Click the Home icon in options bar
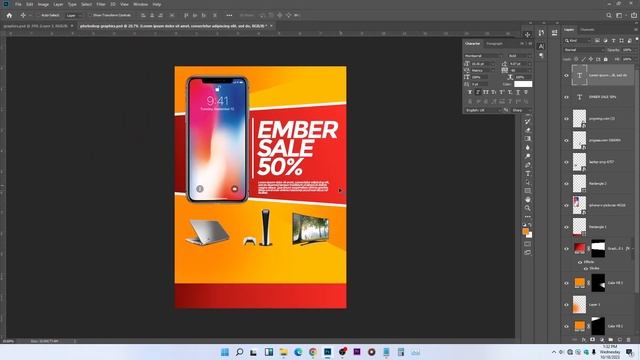The height and width of the screenshot is (360, 640). pos(9,16)
